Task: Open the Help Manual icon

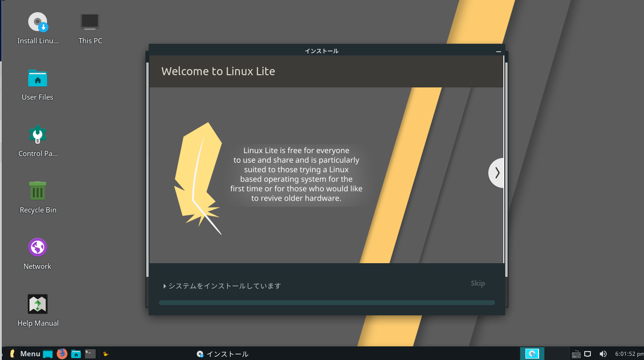Action: pyautogui.click(x=38, y=311)
